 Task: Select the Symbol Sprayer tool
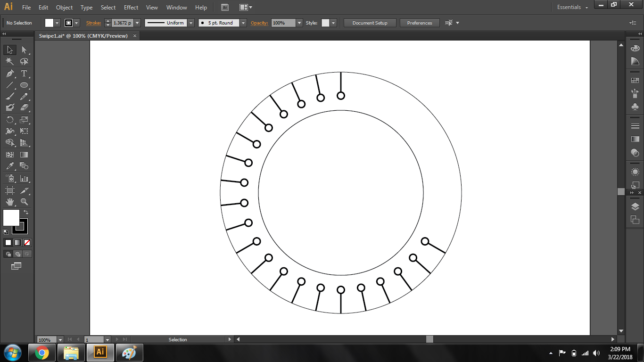(9, 178)
